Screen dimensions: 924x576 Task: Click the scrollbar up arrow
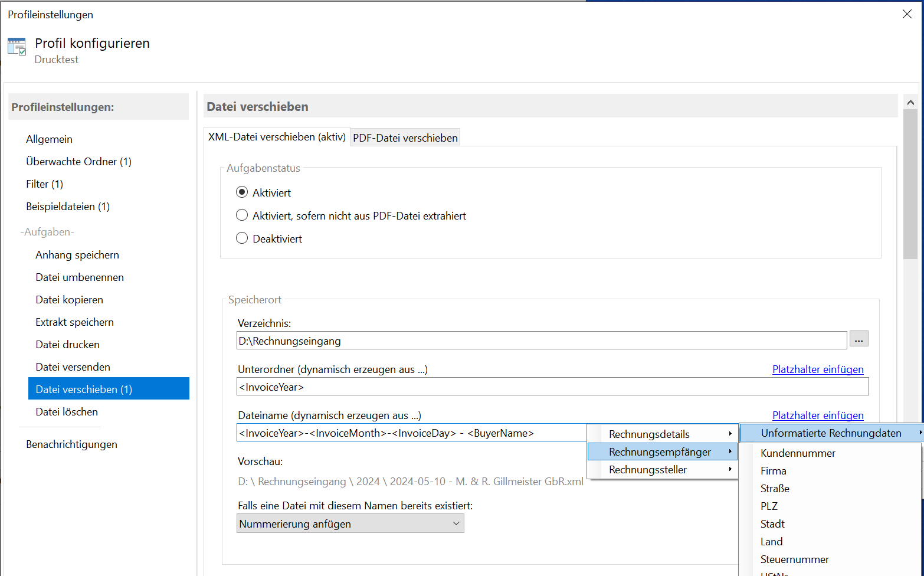pyautogui.click(x=910, y=102)
